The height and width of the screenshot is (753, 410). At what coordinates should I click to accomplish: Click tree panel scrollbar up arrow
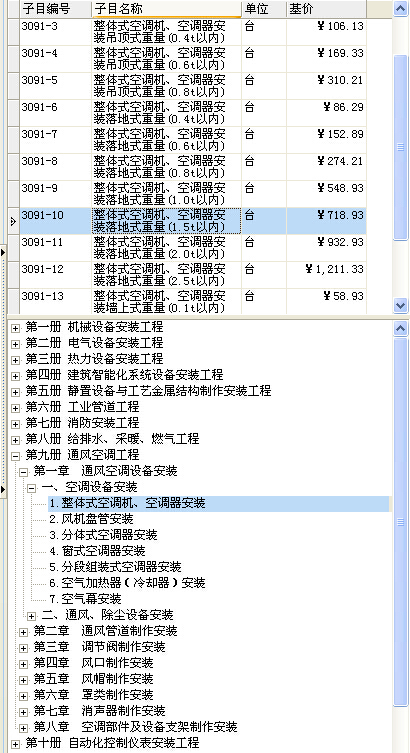(x=400, y=328)
